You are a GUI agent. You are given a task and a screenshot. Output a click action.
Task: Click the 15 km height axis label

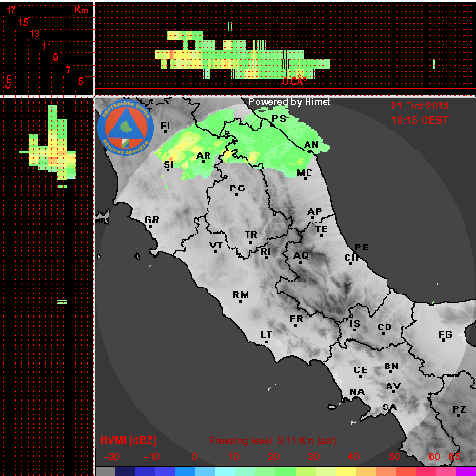tap(23, 22)
